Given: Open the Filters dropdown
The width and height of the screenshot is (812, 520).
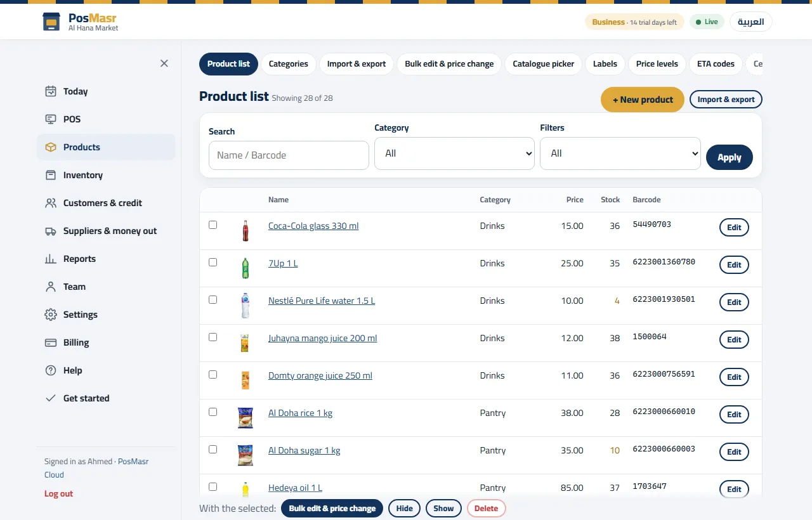Looking at the screenshot, I should pyautogui.click(x=620, y=153).
